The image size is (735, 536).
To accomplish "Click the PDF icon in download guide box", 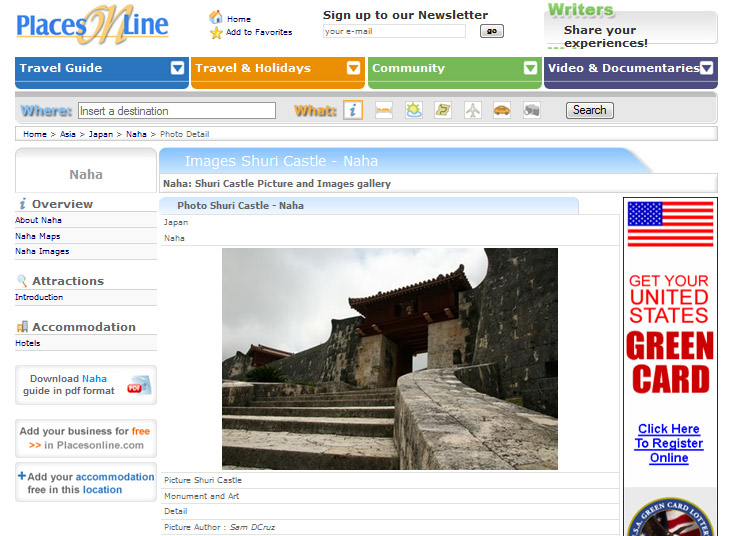I will 139,385.
